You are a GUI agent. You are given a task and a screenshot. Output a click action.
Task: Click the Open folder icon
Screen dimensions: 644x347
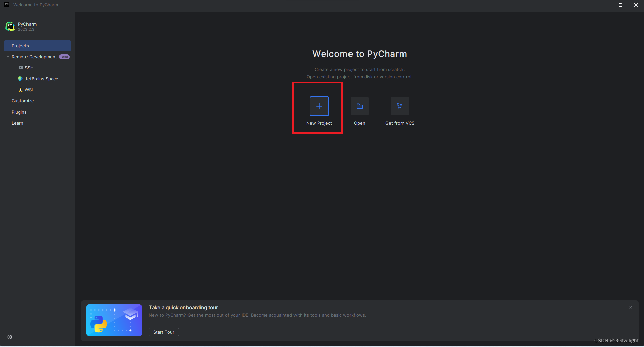(359, 106)
